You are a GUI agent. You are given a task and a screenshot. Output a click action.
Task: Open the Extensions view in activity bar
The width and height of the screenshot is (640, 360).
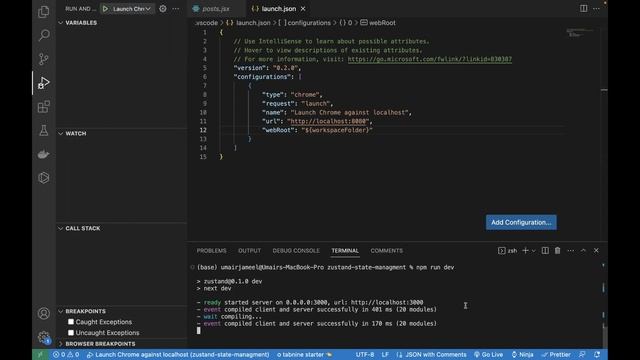43,107
